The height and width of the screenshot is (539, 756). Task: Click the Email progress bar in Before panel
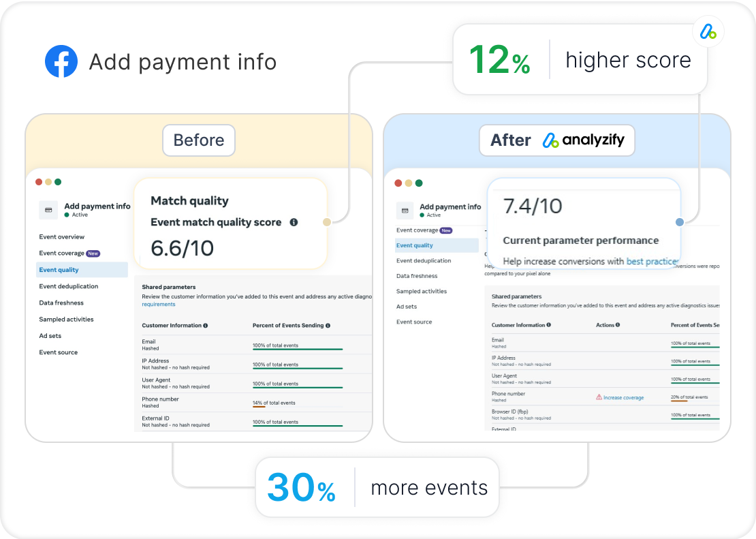pyautogui.click(x=298, y=349)
